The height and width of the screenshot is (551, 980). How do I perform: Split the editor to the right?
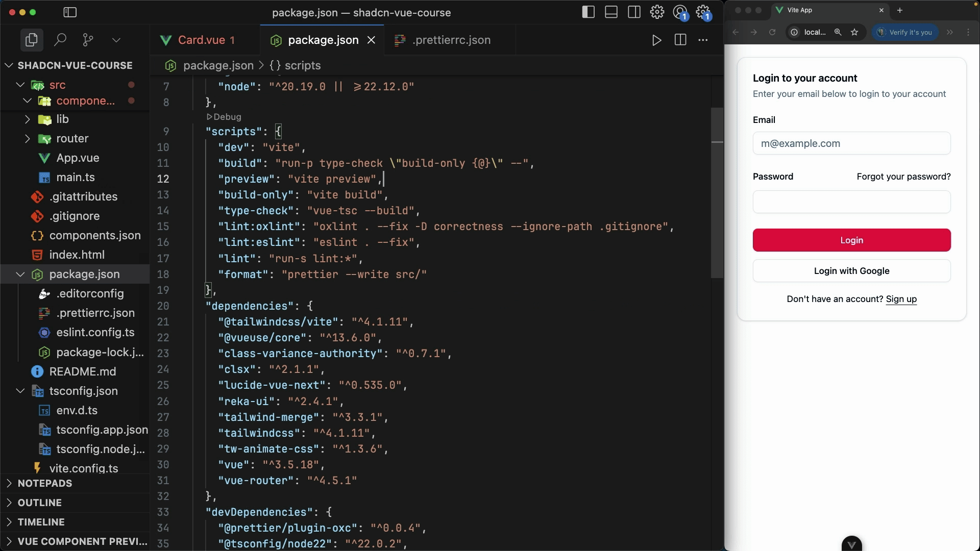pyautogui.click(x=680, y=40)
